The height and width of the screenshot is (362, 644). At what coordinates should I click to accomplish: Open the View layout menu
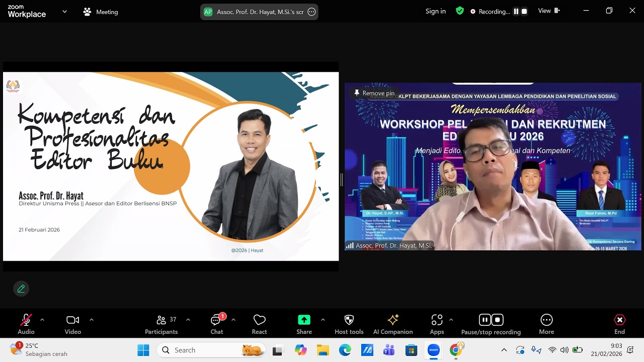click(549, 11)
